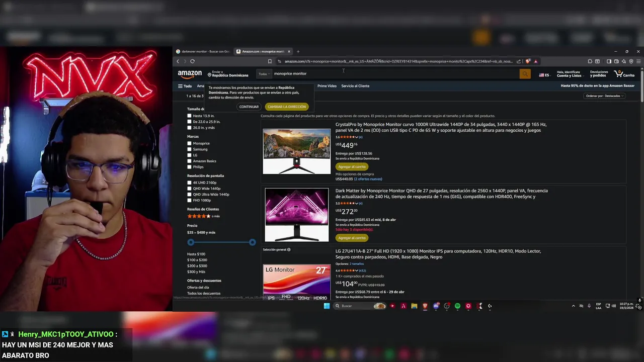
Task: Open the 2 tamaños options link
Action: 357,264
